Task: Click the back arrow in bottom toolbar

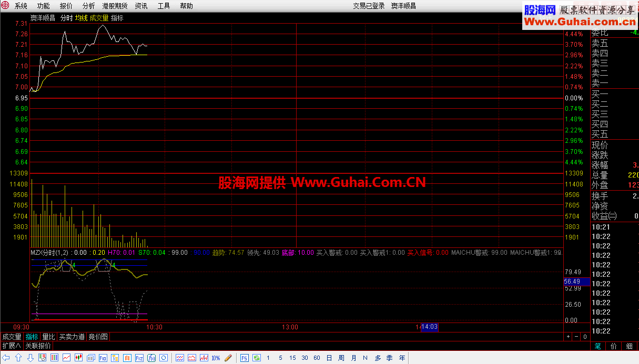Action: tap(6, 358)
